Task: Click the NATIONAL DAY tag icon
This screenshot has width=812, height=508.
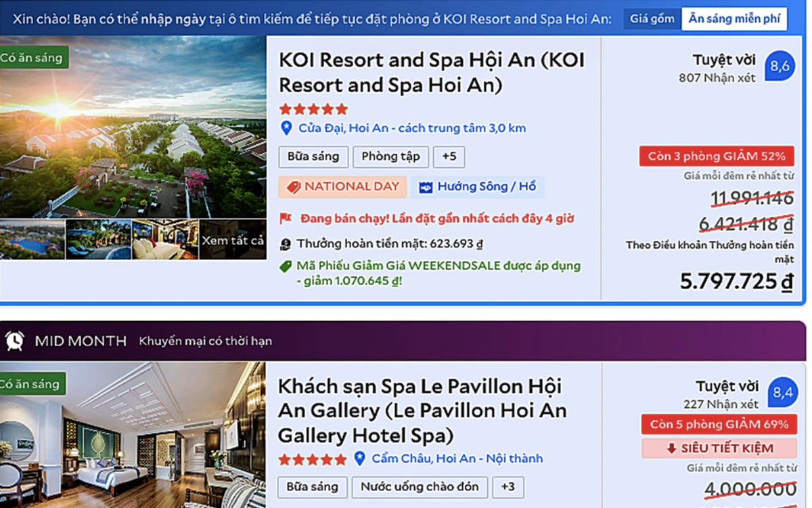Action: pyautogui.click(x=294, y=187)
